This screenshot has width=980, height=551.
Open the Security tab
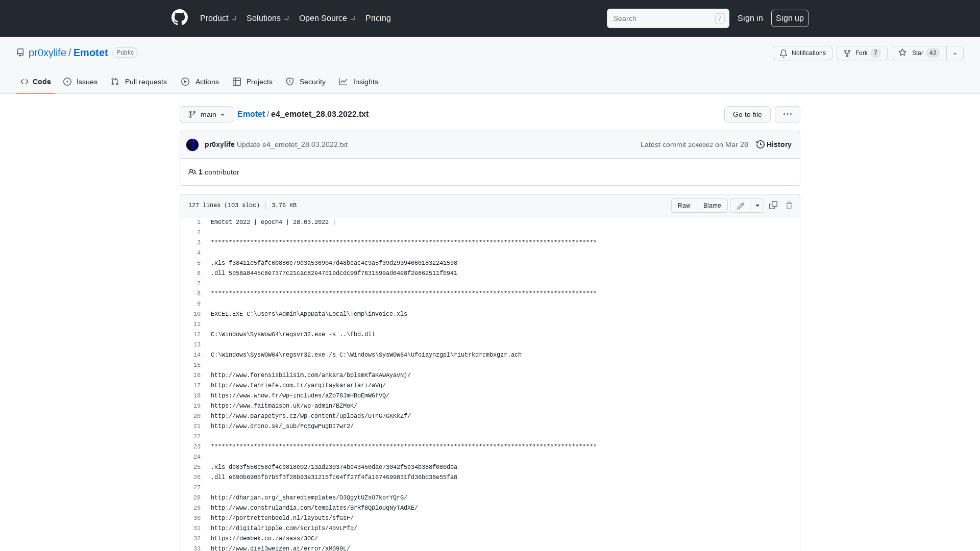click(306, 82)
